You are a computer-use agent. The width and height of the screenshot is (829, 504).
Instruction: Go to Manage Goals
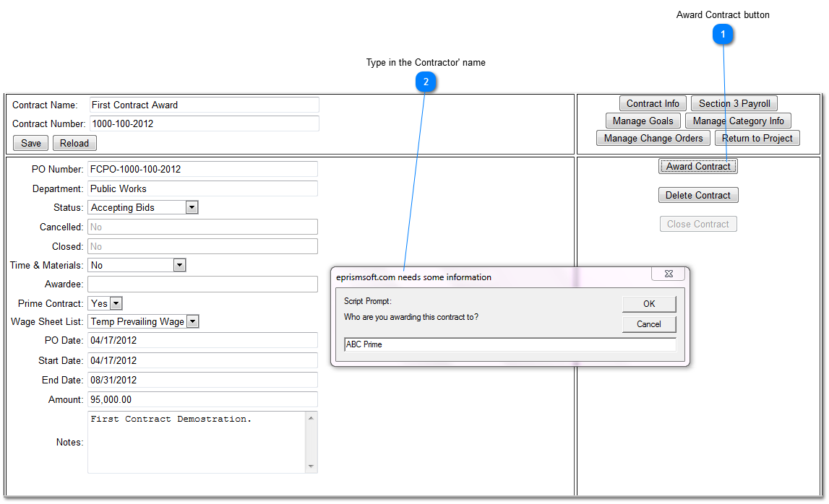[x=643, y=121]
